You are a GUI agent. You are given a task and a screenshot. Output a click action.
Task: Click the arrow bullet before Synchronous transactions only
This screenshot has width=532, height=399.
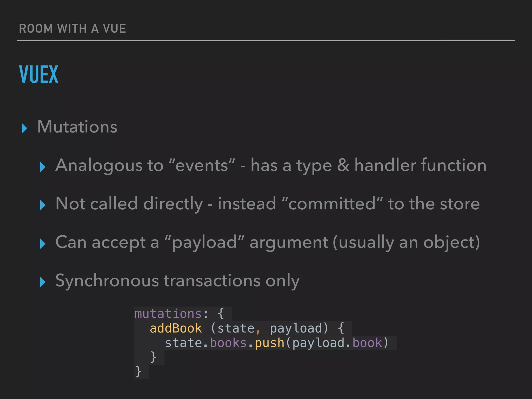click(x=43, y=282)
